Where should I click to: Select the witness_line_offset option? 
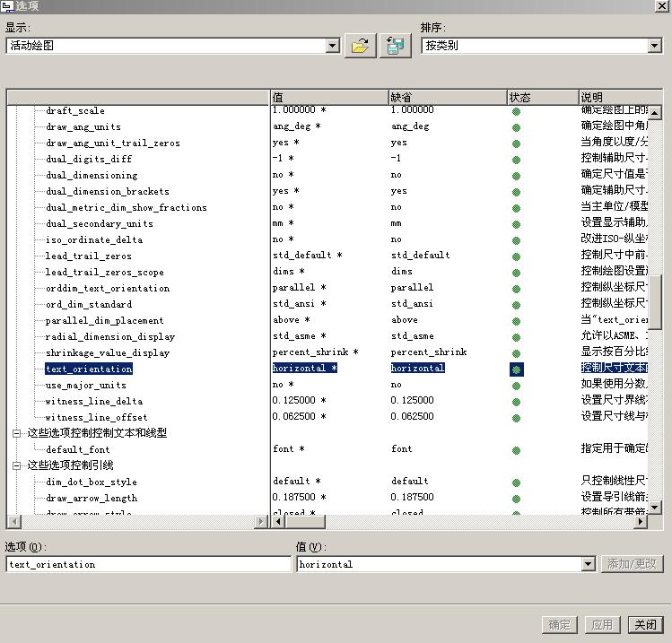(x=97, y=417)
